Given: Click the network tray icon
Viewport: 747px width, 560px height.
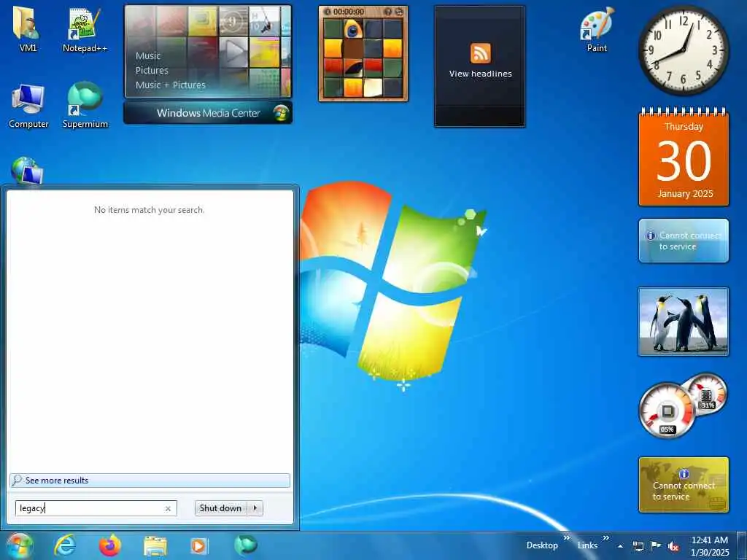Looking at the screenshot, I should point(638,546).
